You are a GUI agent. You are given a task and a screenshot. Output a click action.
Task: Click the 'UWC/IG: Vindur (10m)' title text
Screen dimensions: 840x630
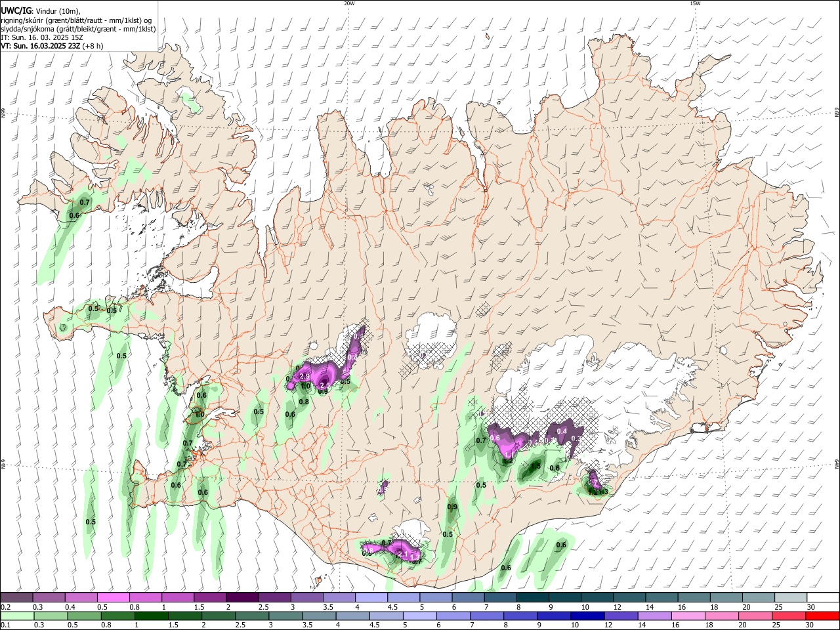(x=41, y=11)
